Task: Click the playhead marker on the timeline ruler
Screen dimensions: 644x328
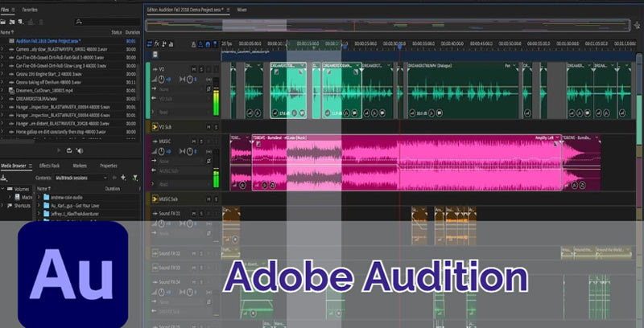Action: click(399, 47)
